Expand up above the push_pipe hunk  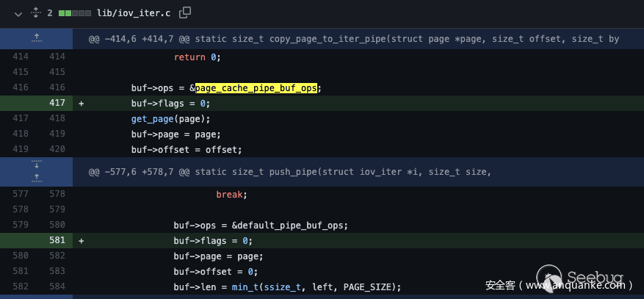click(x=37, y=178)
